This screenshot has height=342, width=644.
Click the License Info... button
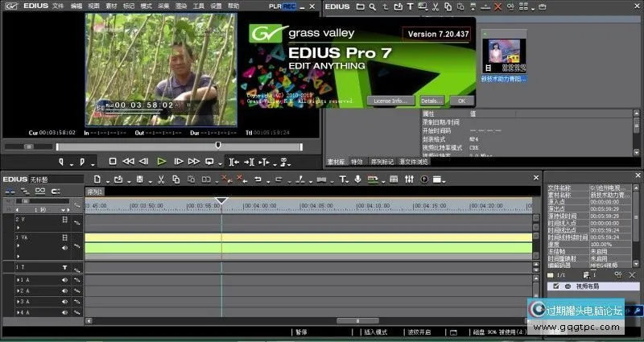click(x=390, y=101)
